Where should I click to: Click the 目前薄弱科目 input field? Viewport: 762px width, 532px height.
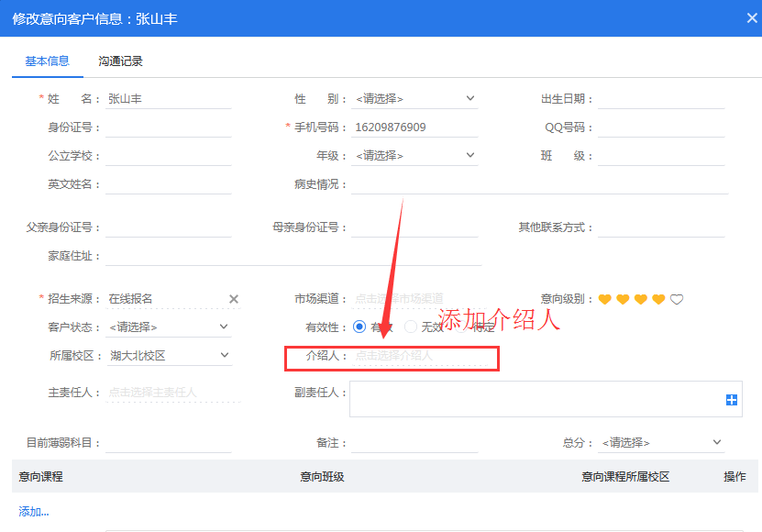click(169, 442)
